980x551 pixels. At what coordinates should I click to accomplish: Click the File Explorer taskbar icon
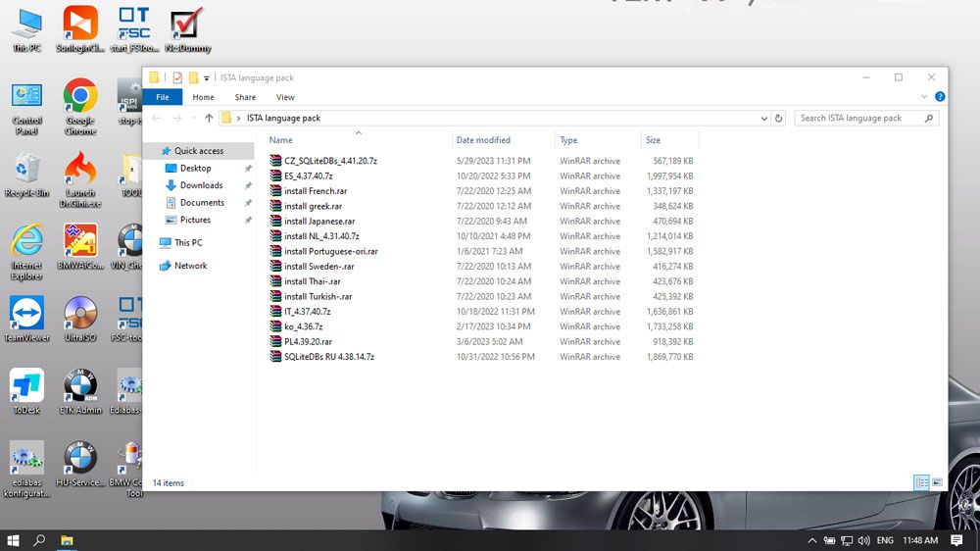pos(67,540)
